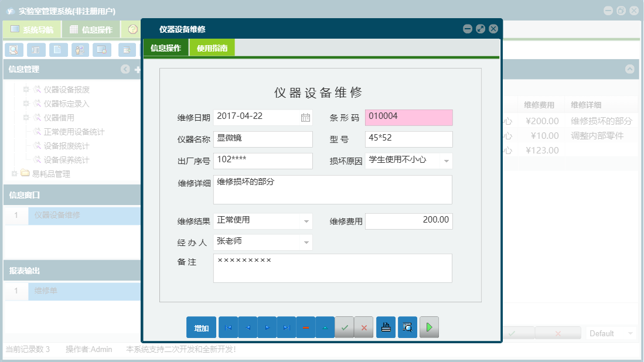Click the red X cancel icon
Screen dimensions: 644x362
(363, 327)
